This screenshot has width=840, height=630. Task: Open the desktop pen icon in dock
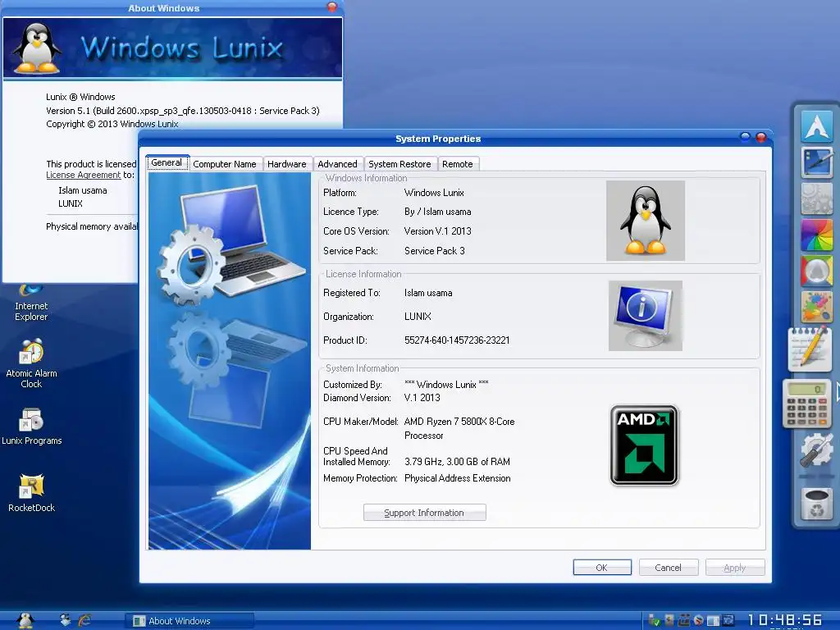point(816,162)
